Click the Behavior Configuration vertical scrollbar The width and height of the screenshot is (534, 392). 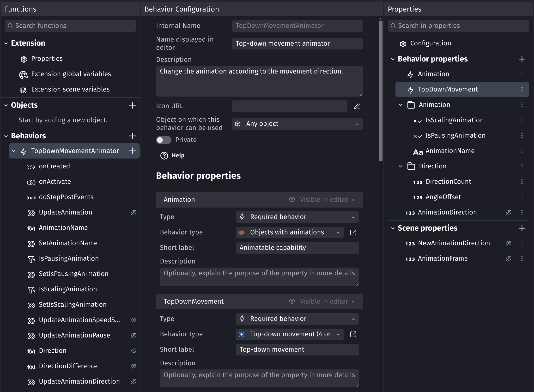[x=380, y=91]
